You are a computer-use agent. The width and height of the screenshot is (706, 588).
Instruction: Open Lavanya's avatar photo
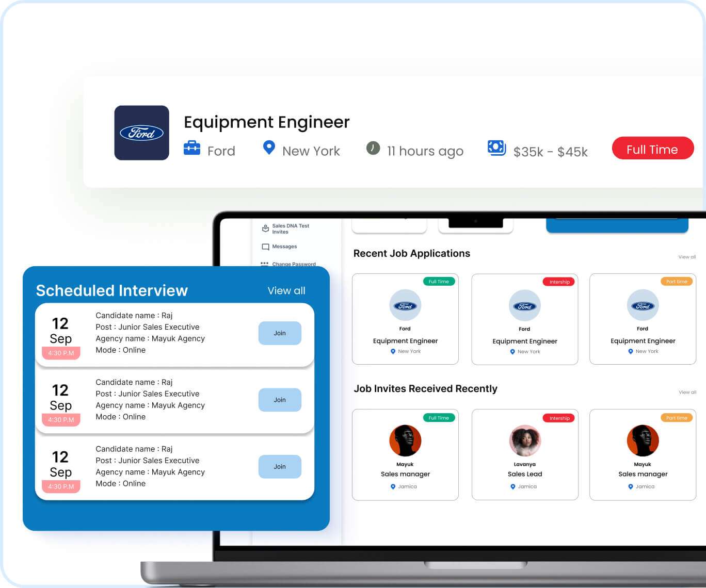pyautogui.click(x=525, y=440)
